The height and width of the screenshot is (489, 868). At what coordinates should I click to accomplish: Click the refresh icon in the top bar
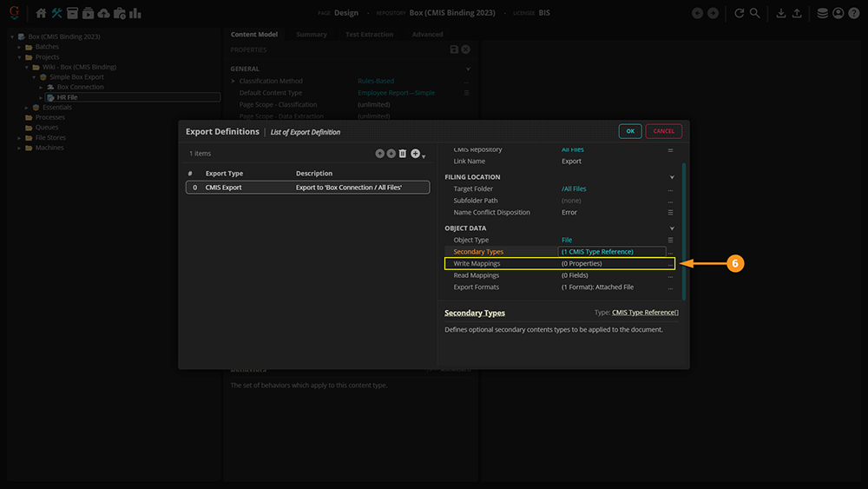[739, 13]
